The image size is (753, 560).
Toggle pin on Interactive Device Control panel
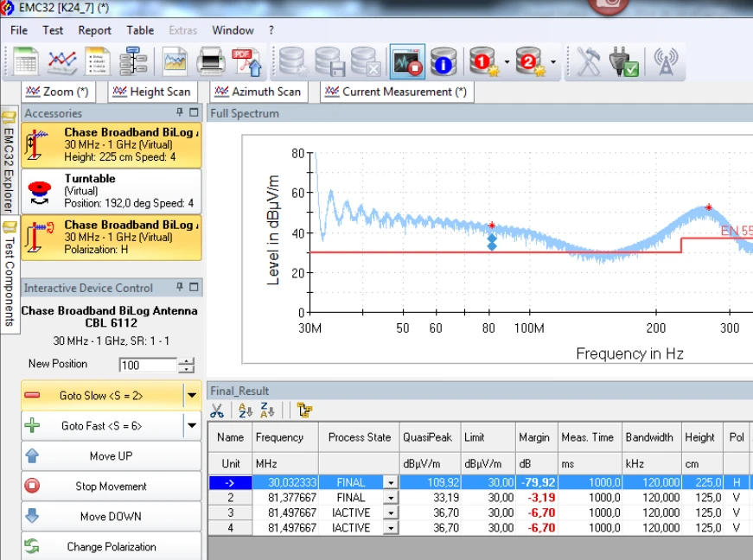pos(180,287)
